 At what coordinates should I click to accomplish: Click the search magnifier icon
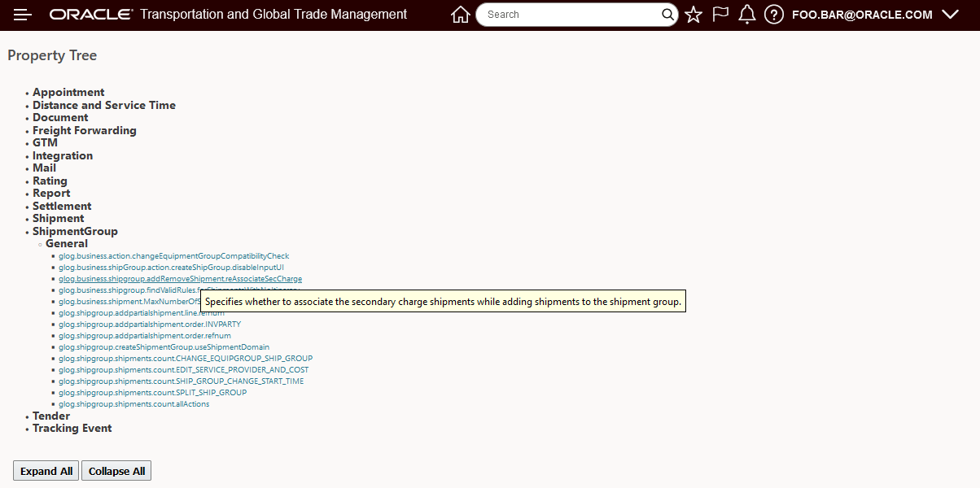[x=667, y=15]
